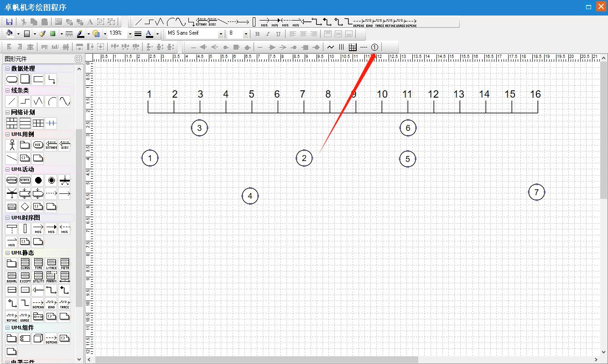Select circled node 6 on canvas
Image resolution: width=608 pixels, height=364 pixels.
click(408, 128)
